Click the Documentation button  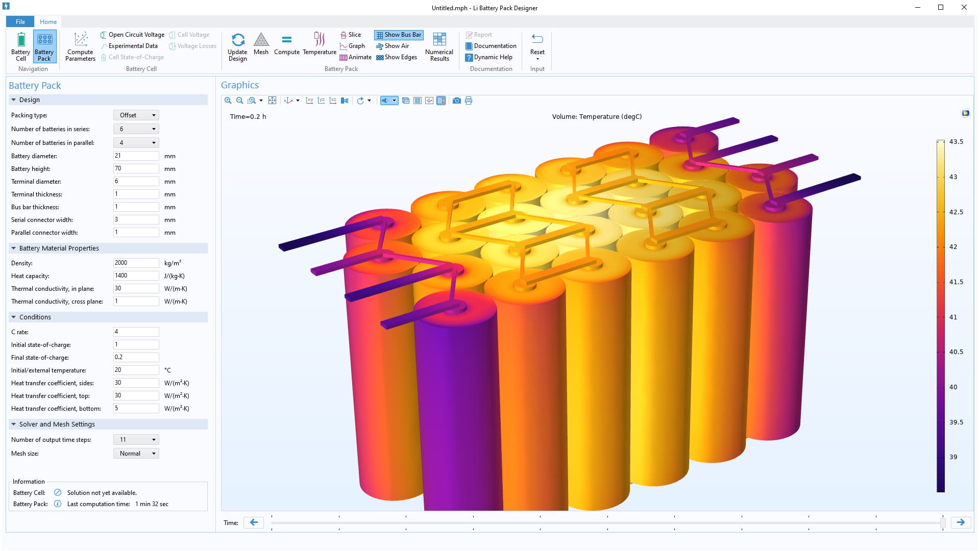[x=491, y=46]
